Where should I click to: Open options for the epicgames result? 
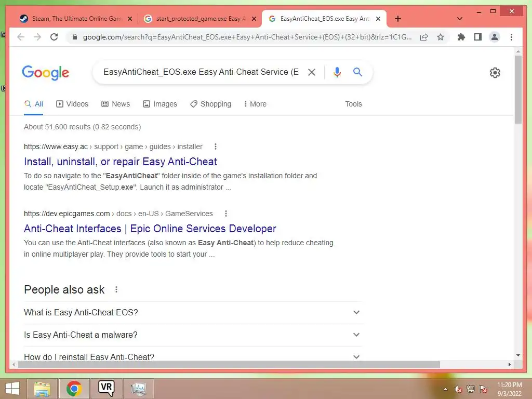coord(226,214)
